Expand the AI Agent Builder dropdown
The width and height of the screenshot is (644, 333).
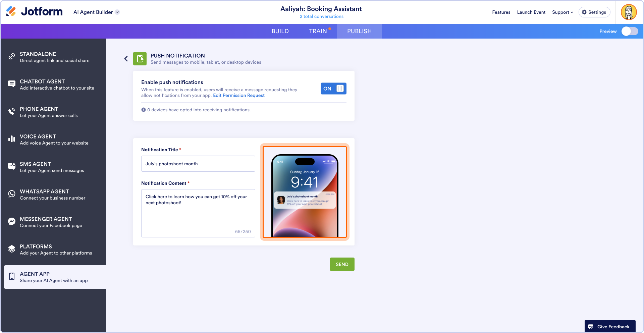point(97,12)
